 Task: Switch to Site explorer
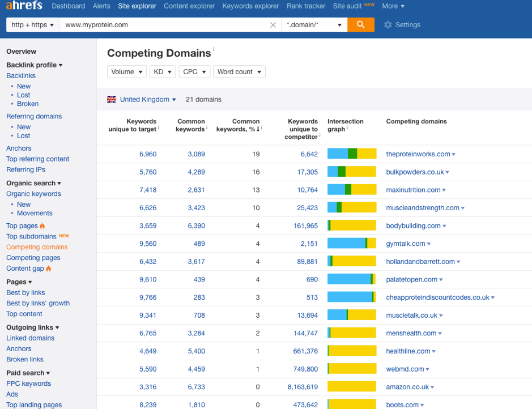(x=137, y=6)
